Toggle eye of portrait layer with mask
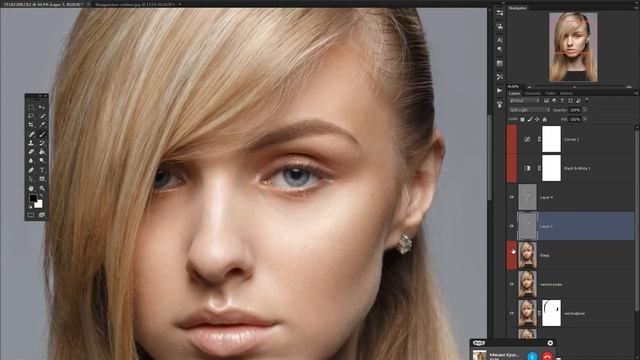The height and width of the screenshot is (360, 640). tap(511, 313)
